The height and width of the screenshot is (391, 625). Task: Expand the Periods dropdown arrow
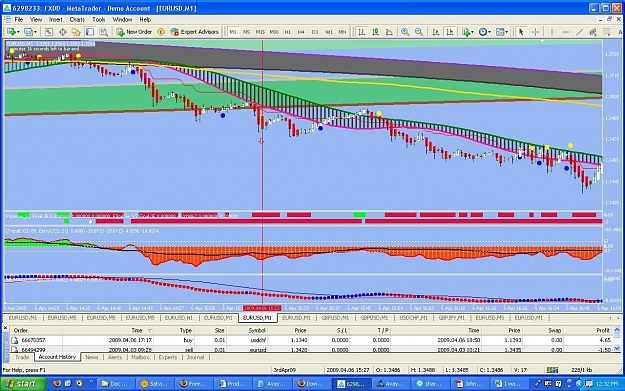coord(489,32)
